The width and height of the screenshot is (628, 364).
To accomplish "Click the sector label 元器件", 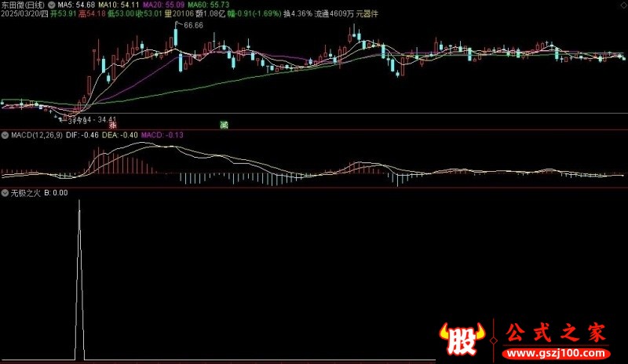I will point(367,14).
